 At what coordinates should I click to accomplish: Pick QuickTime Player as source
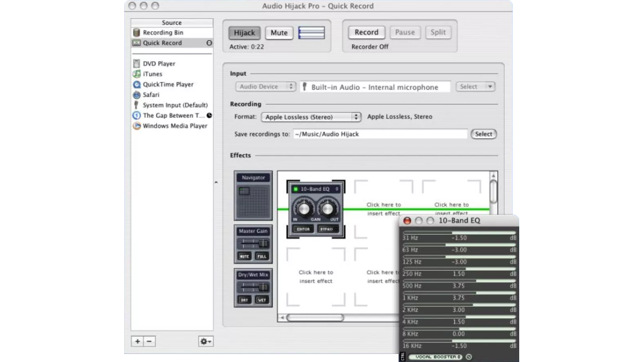(172, 84)
